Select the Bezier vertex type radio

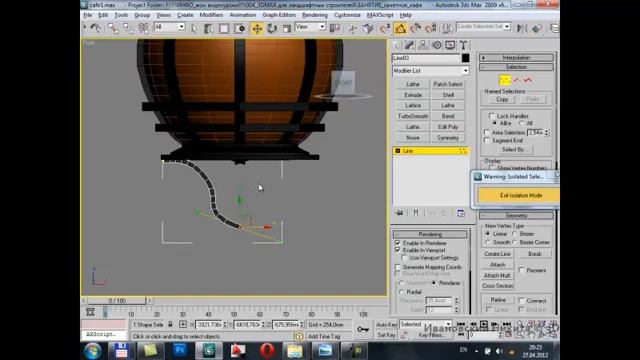click(515, 234)
